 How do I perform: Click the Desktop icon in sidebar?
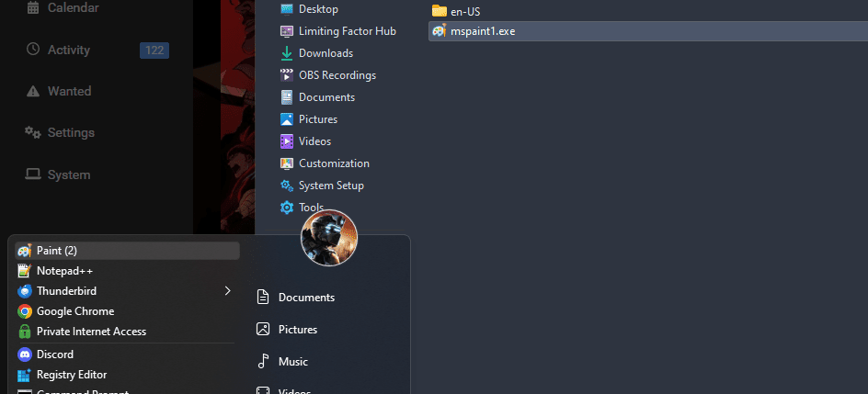[x=287, y=9]
